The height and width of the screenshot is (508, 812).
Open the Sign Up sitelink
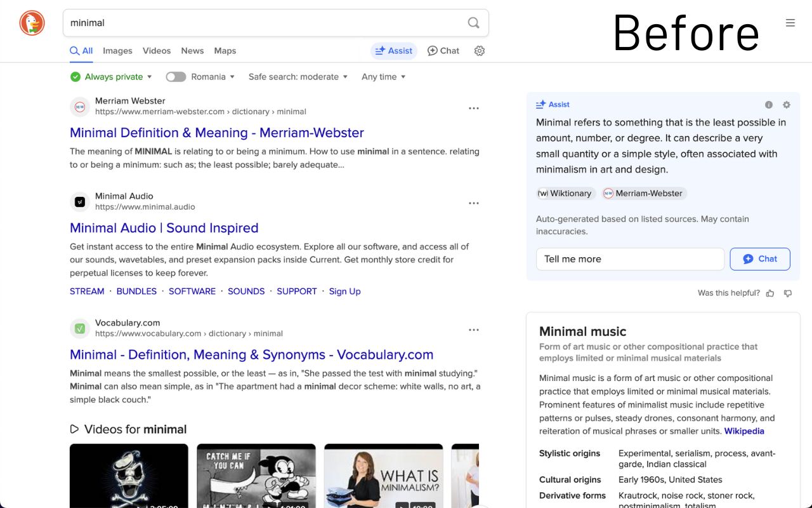coord(344,291)
